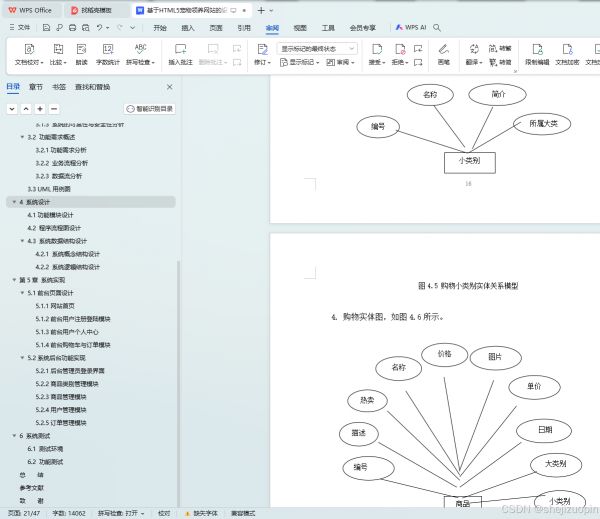600x519 pixels.
Task: Click 兼容模式 in status bar
Action: (243, 513)
